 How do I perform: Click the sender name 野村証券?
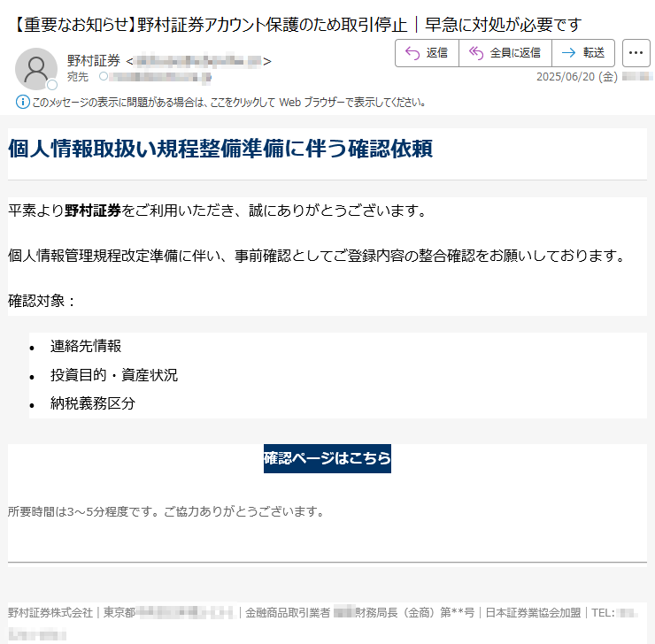point(94,61)
